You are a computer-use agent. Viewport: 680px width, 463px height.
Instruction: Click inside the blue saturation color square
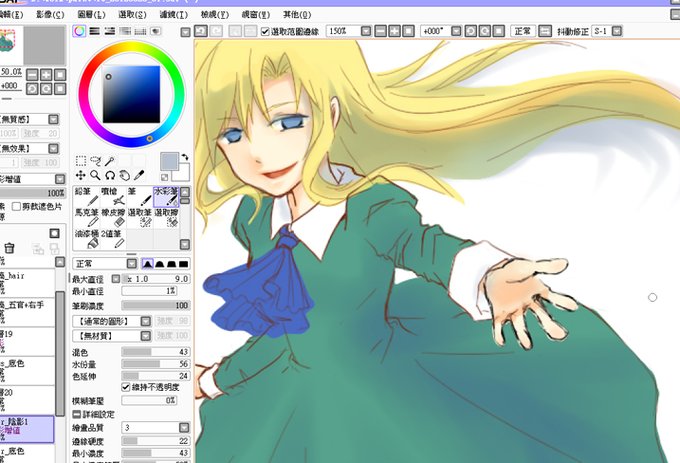click(x=131, y=95)
